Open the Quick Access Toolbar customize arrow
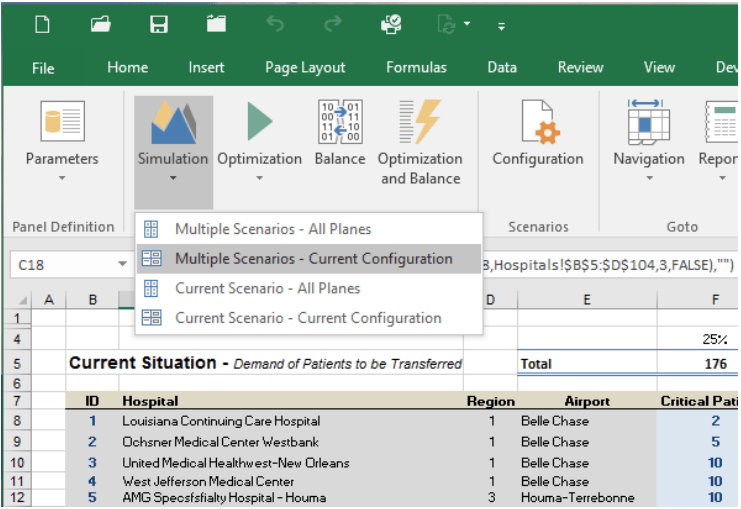Viewport: 741px width, 509px height. click(x=500, y=25)
